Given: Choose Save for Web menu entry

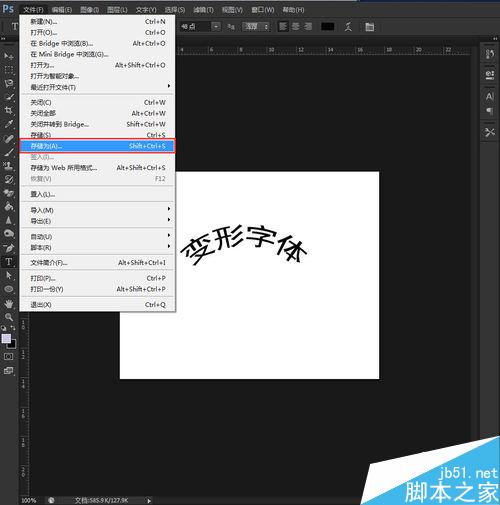Looking at the screenshot, I should pos(97,168).
